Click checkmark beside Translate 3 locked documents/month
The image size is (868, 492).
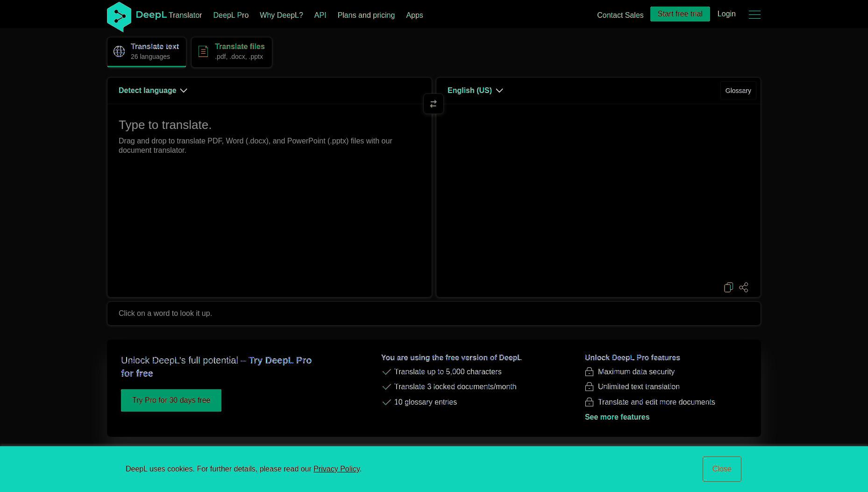(386, 387)
